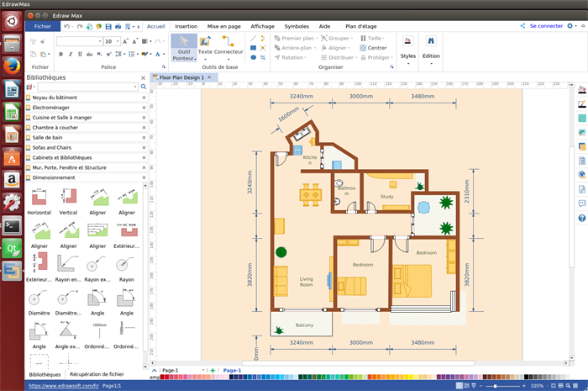The image size is (588, 391).
Task: Click the Se connecter link
Action: click(546, 26)
